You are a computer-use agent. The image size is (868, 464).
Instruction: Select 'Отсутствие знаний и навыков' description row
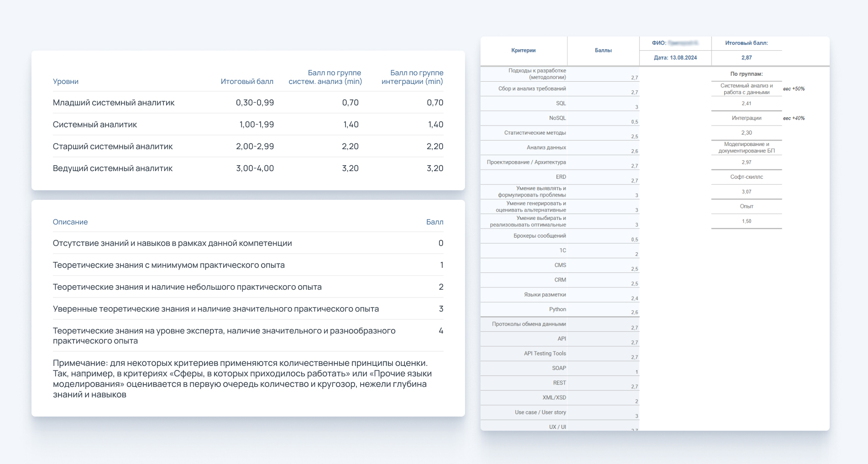[x=248, y=243]
